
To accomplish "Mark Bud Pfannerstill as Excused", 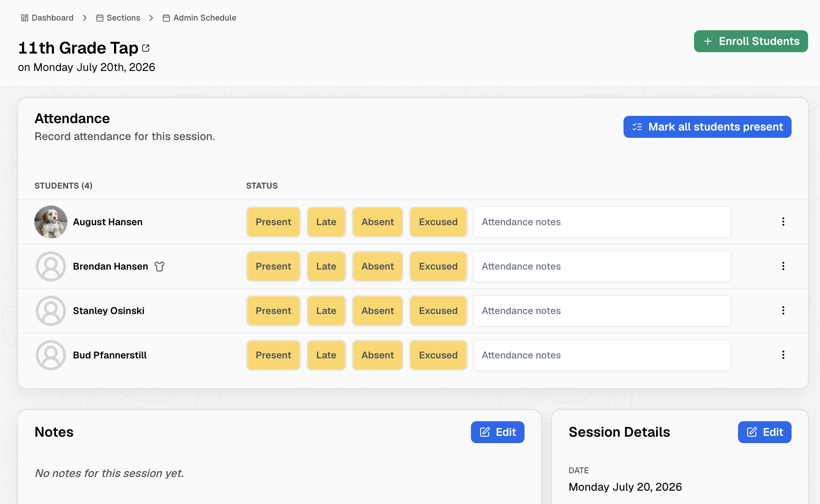I will (438, 355).
